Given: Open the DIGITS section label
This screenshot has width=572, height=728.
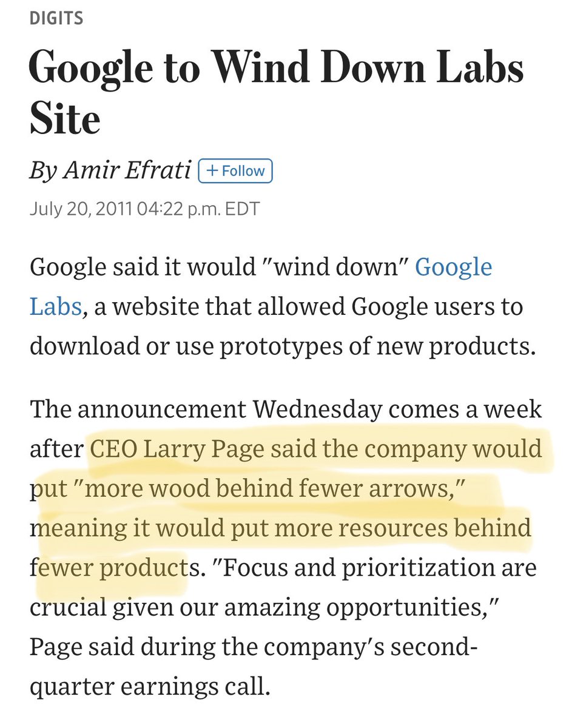Looking at the screenshot, I should point(56,18).
